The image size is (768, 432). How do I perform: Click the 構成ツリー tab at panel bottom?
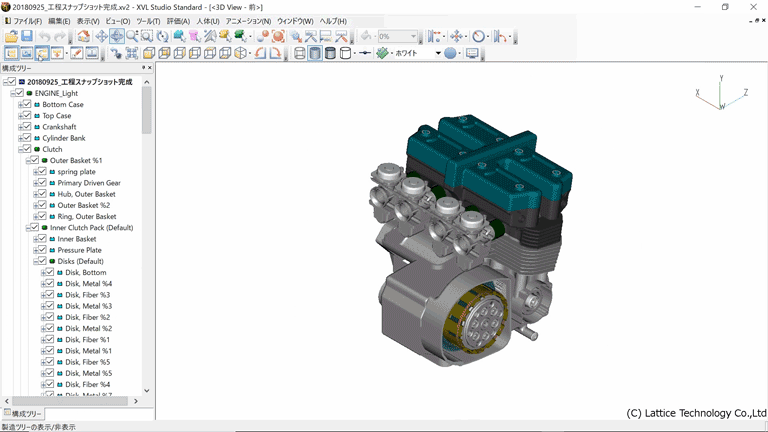23,413
